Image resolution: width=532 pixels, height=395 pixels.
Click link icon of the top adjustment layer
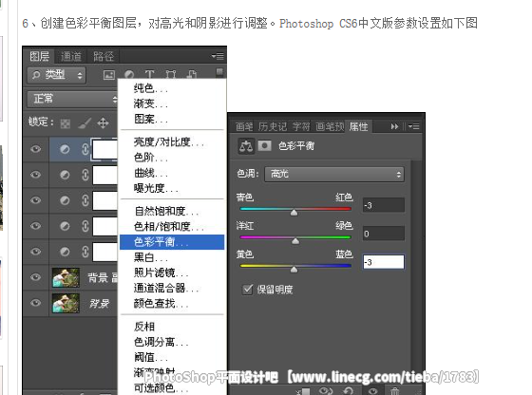(x=85, y=149)
